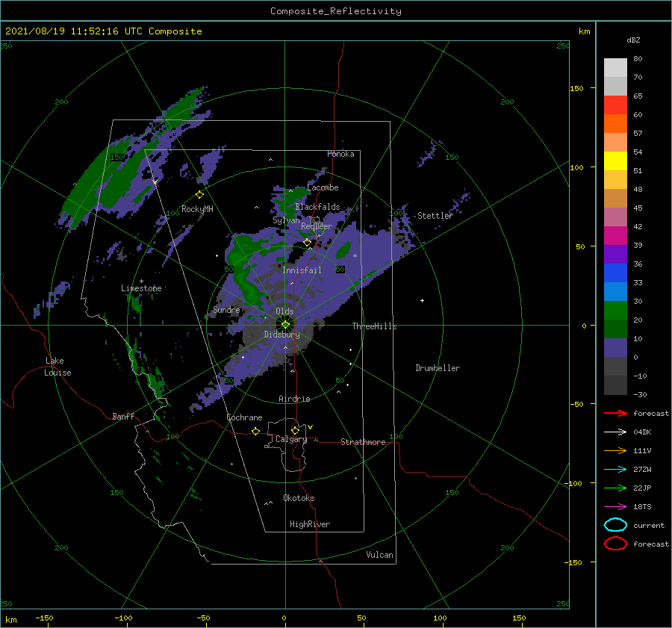
Task: Click the cyan 27ZW arrow in legend
Action: pos(615,470)
